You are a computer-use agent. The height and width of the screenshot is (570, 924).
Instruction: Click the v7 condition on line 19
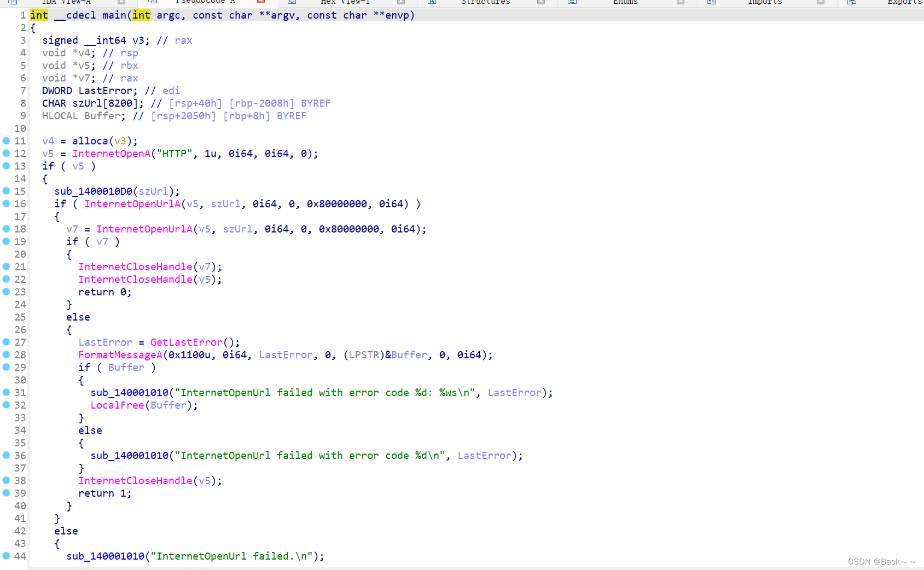[x=102, y=242]
